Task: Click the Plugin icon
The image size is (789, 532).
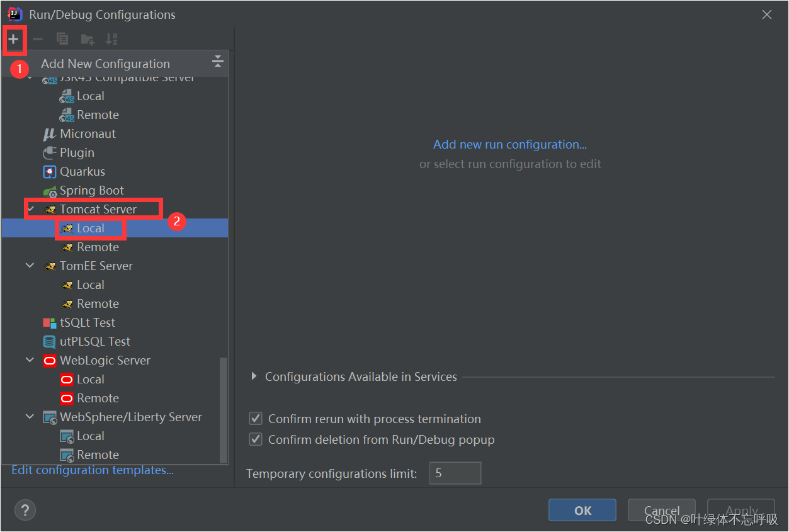Action: click(50, 152)
